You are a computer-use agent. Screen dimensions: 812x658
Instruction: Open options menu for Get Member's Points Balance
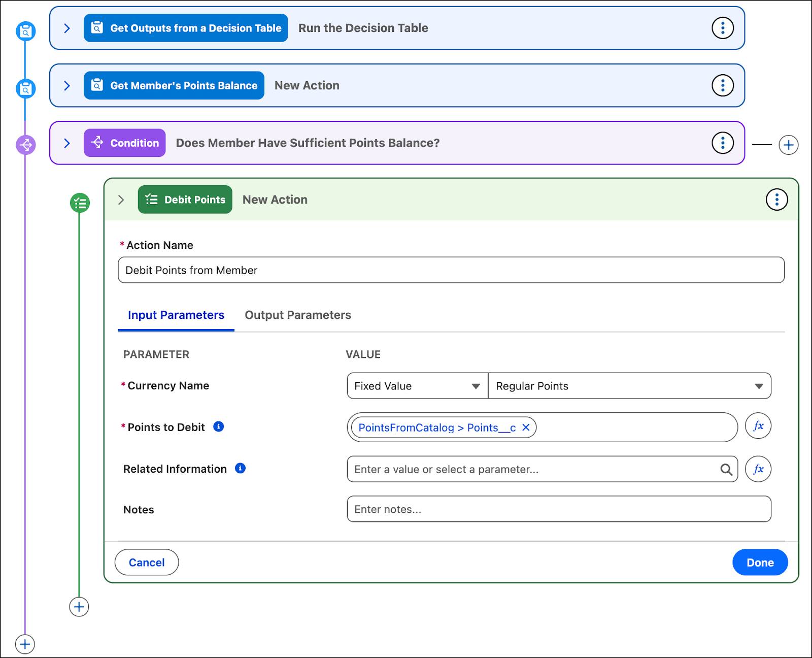[x=723, y=85]
